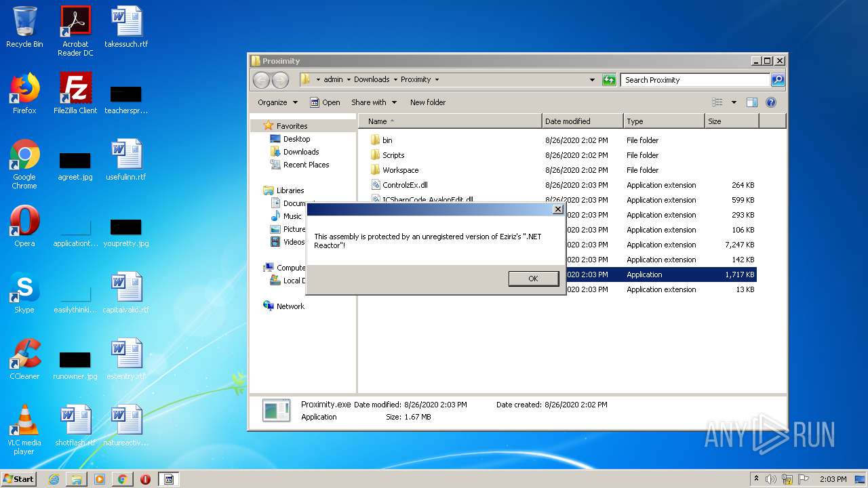Click the clock in the taskbar

[833, 479]
